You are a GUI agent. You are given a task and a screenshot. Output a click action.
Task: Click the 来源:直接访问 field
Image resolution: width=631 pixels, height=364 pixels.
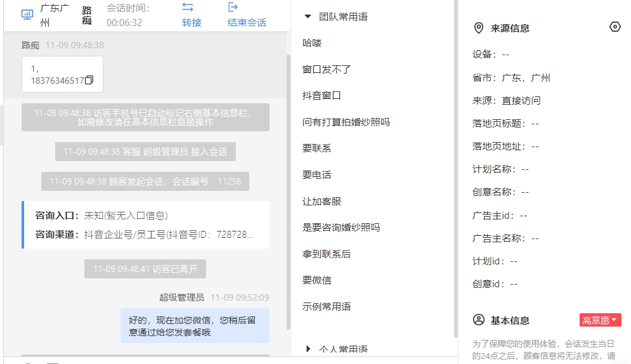tap(506, 101)
